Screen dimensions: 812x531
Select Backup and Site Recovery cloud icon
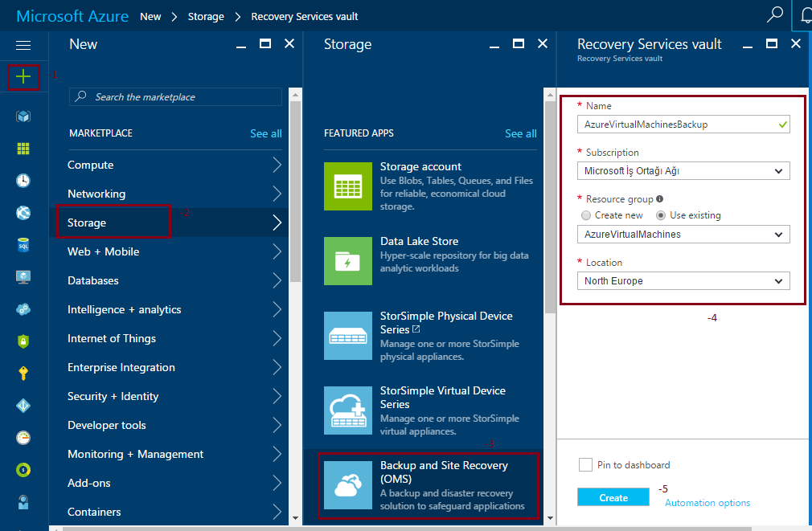348,485
